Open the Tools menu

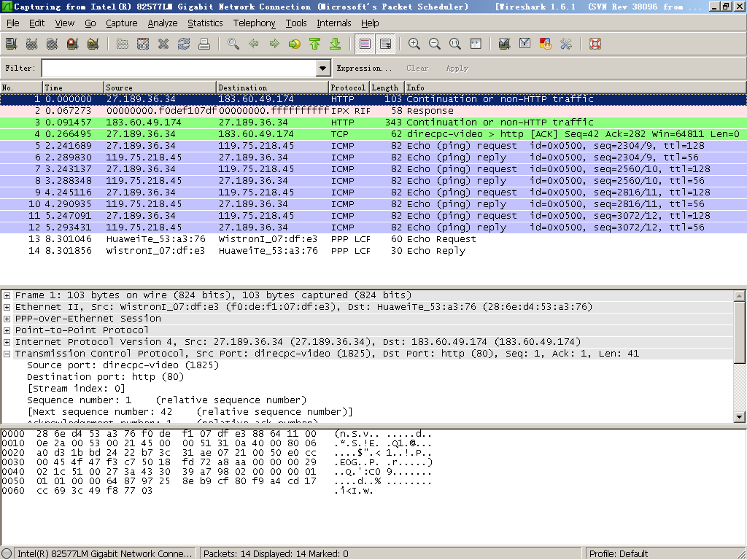click(x=296, y=23)
